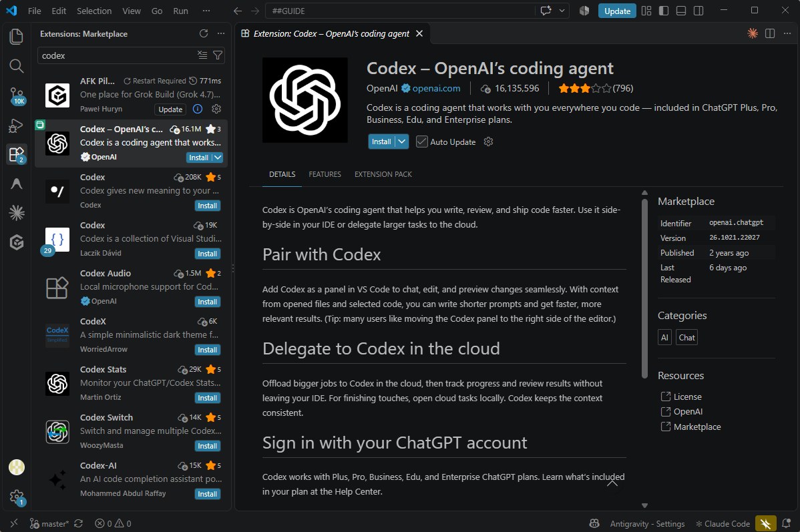Open notifications bell in status bar
The width and height of the screenshot is (800, 532).
786,523
